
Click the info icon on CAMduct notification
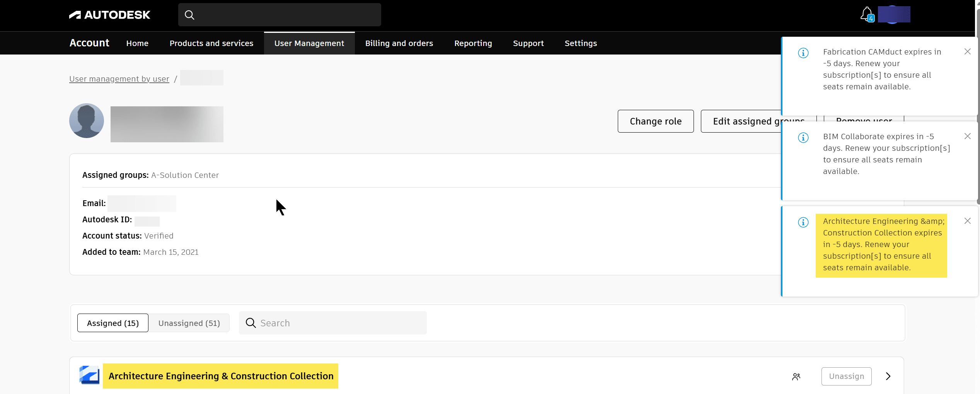803,53
